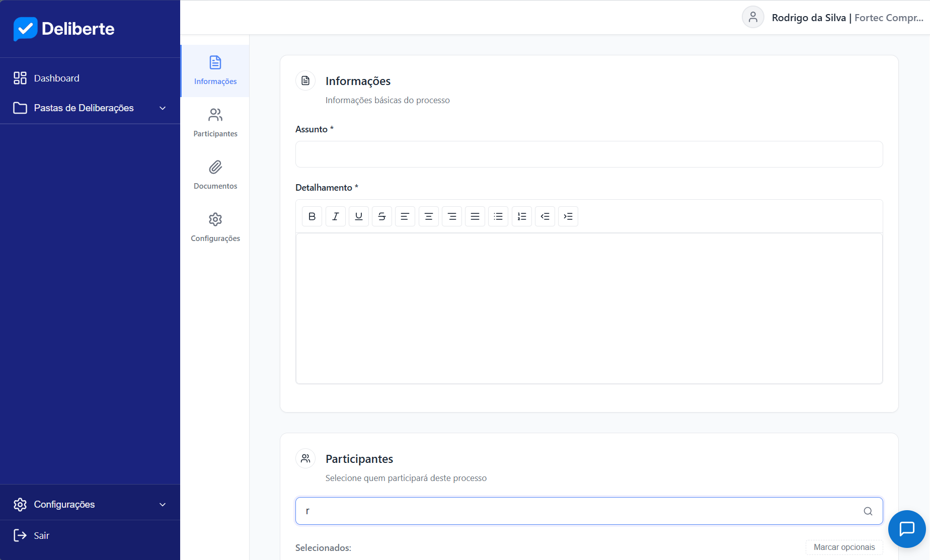Viewport: 930px width, 560px height.
Task: Toggle italic formatting in the editor toolbar
Action: tap(335, 216)
